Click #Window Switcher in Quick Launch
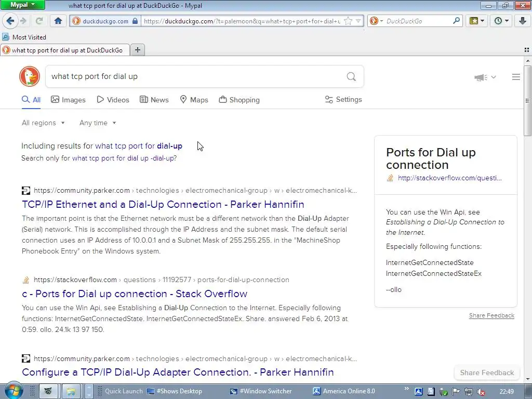532x399 pixels. [x=261, y=391]
